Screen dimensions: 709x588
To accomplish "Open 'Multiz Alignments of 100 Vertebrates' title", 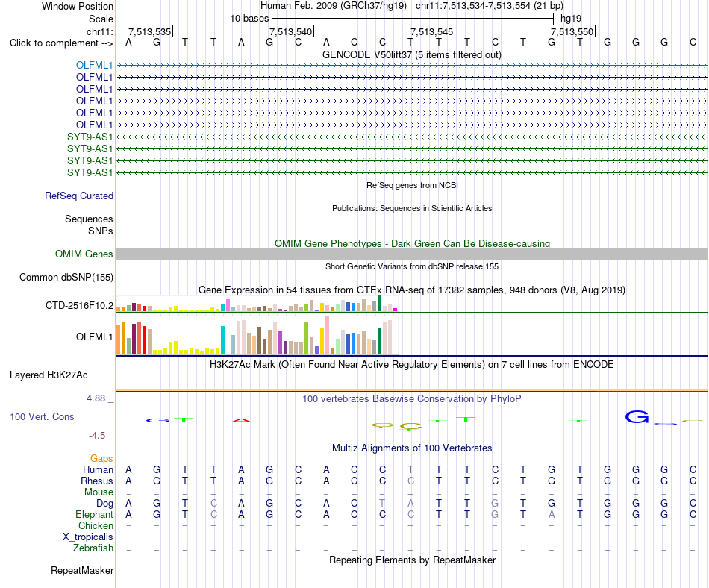I will [x=412, y=448].
